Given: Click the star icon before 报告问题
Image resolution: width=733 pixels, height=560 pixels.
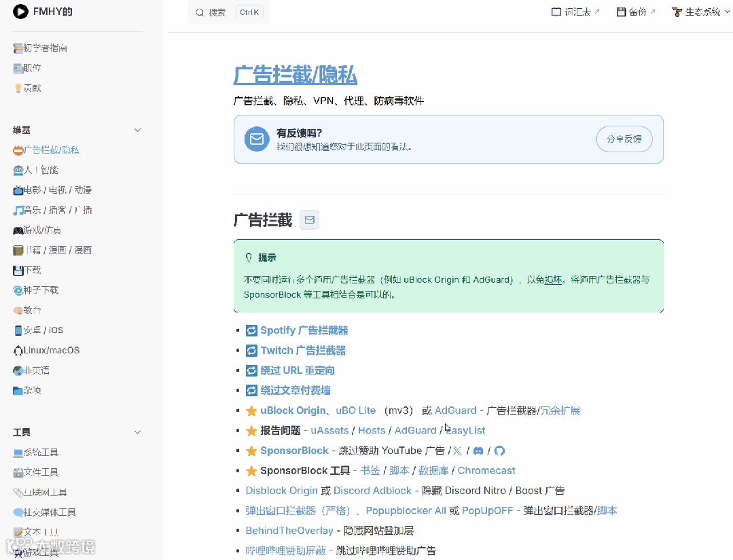Looking at the screenshot, I should coord(251,430).
